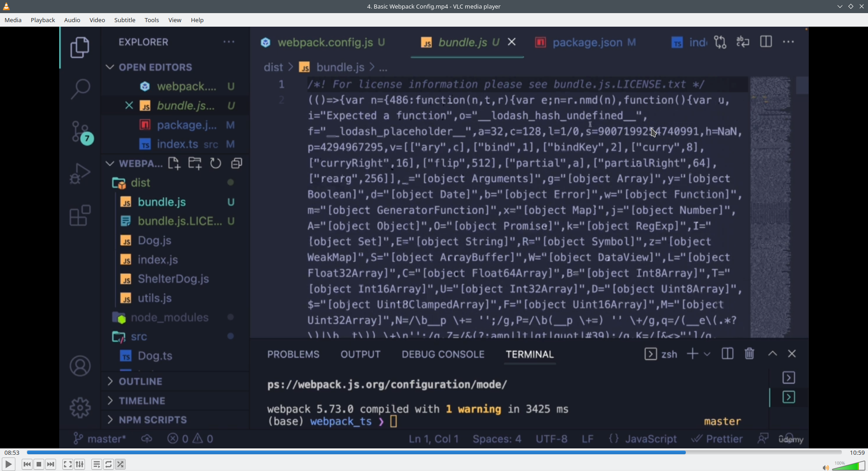Toggle VLC loop mode
Viewport: 868px width, 471px height.
(x=108, y=464)
